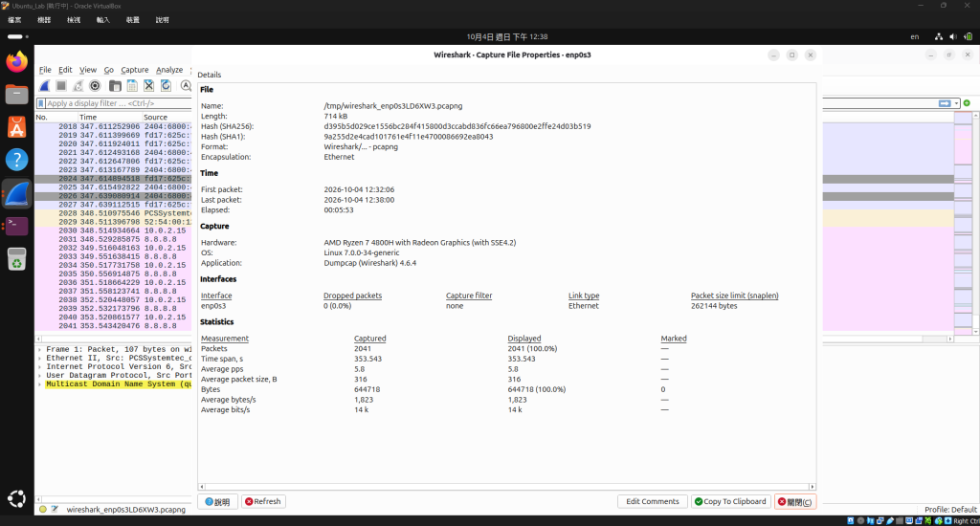Open display filter history dropdown arrow
The image size is (980, 526).
click(956, 103)
